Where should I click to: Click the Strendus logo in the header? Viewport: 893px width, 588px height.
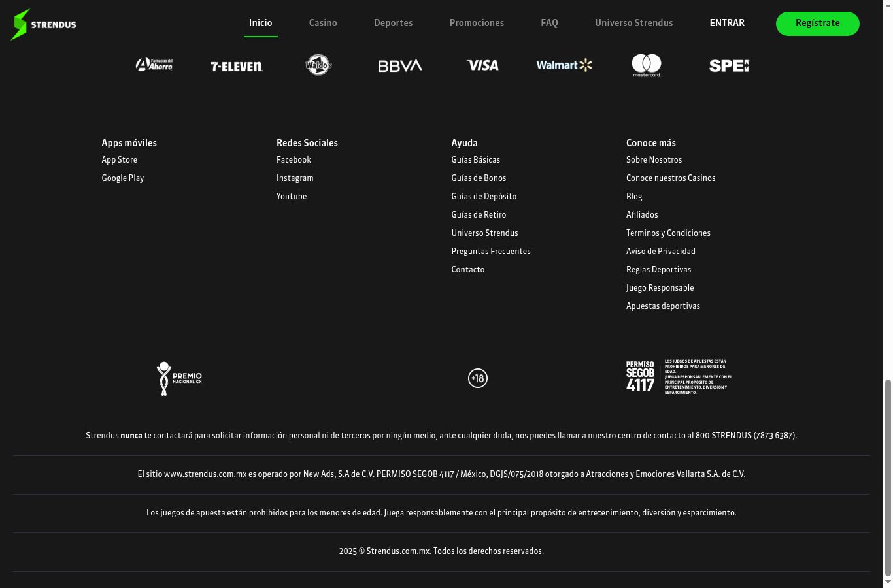[44, 24]
